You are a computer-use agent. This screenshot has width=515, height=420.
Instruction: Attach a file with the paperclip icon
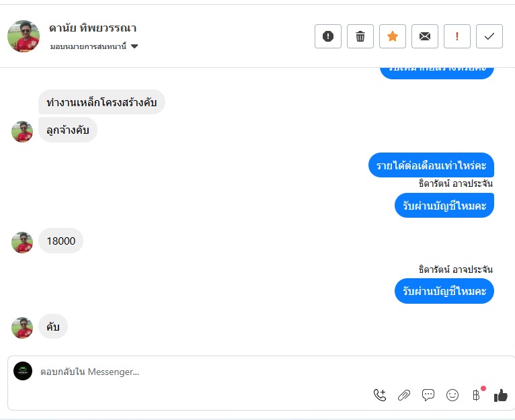click(x=403, y=395)
